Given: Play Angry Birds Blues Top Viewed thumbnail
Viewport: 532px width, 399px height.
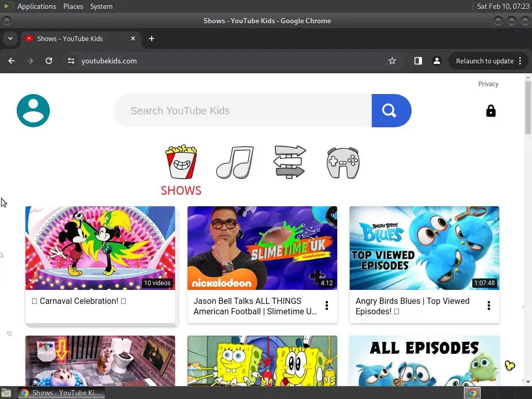Looking at the screenshot, I should coord(424,248).
